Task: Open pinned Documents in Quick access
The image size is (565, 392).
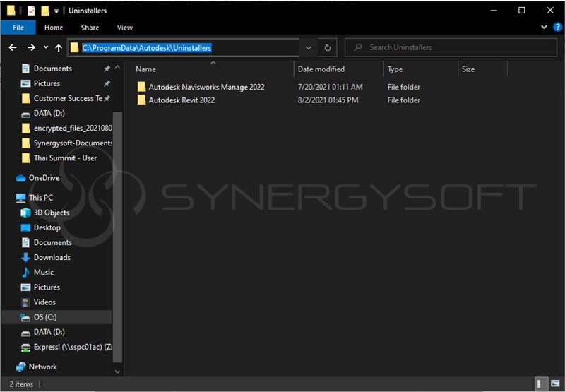Action: point(52,69)
